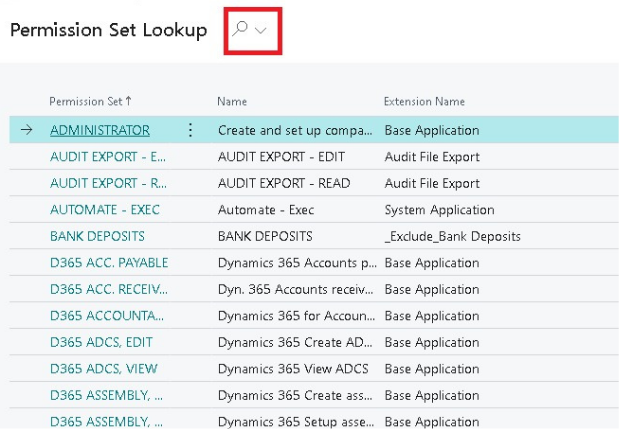Image resolution: width=619 pixels, height=429 pixels.
Task: Click the 'Automate - Exec' name cell
Action: [x=266, y=210]
